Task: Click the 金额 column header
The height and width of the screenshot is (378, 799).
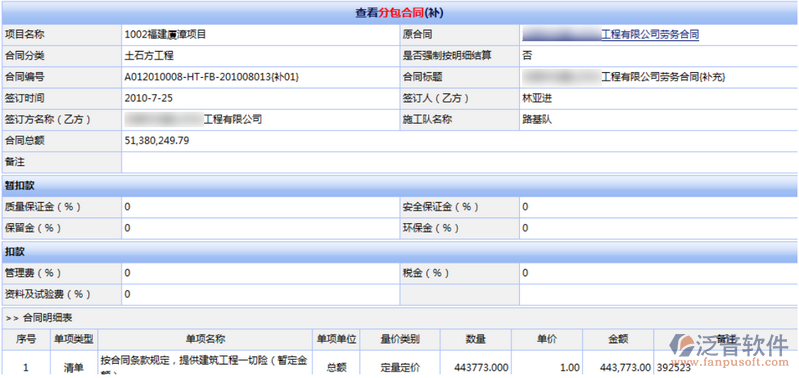Action: pos(618,339)
